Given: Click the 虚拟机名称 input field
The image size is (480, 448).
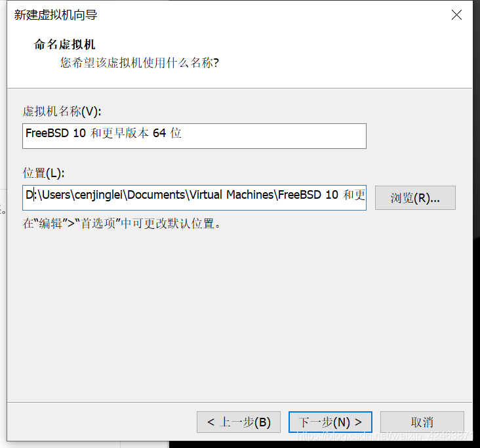Looking at the screenshot, I should 194,136.
